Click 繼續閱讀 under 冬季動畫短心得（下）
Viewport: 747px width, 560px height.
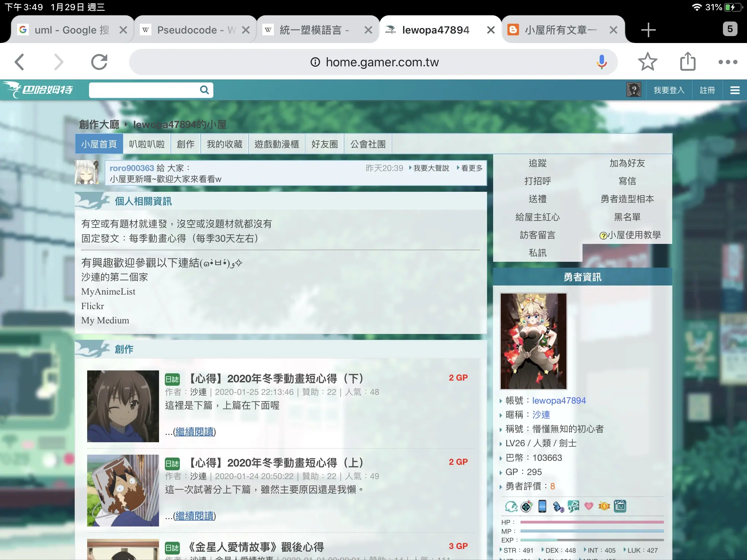(194, 432)
